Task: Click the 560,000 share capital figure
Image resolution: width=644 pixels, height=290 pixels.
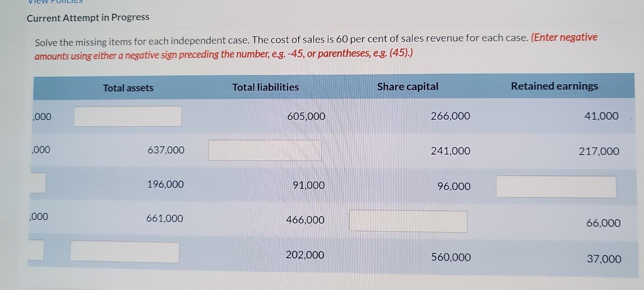Action: 451,257
